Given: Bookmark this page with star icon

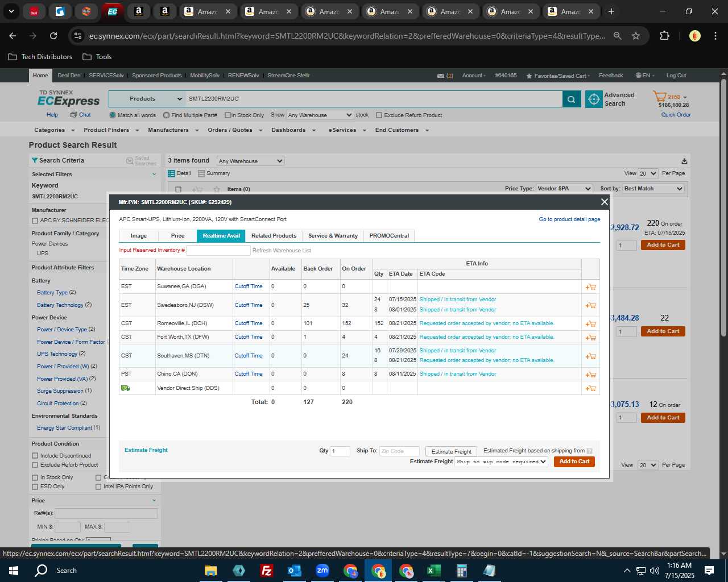Looking at the screenshot, I should [636, 36].
